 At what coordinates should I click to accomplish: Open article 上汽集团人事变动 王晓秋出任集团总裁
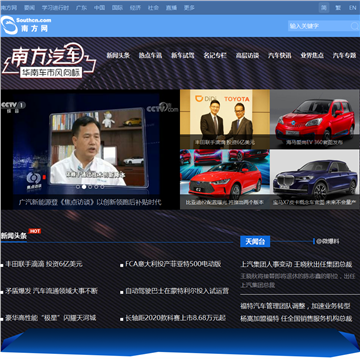pyautogui.click(x=296, y=264)
